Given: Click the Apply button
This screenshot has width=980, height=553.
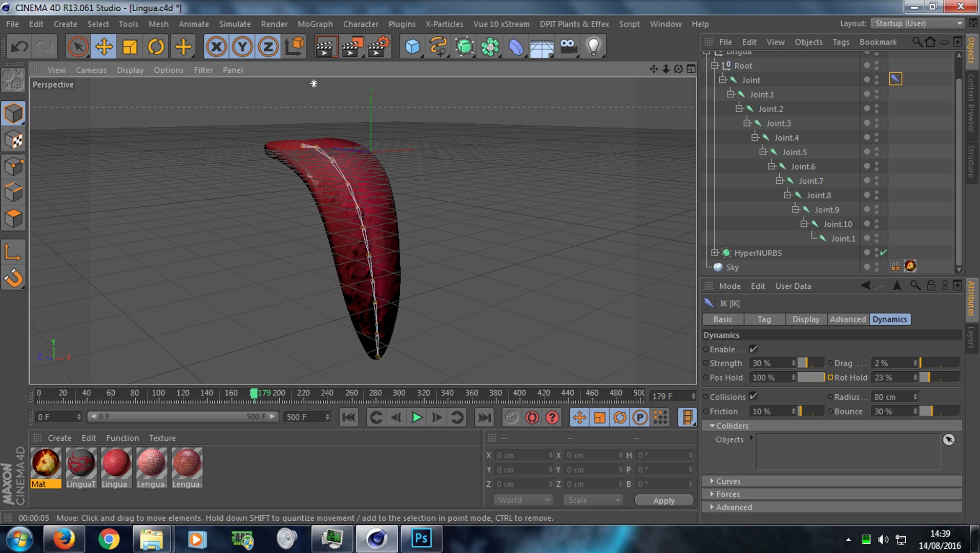Looking at the screenshot, I should (x=664, y=501).
